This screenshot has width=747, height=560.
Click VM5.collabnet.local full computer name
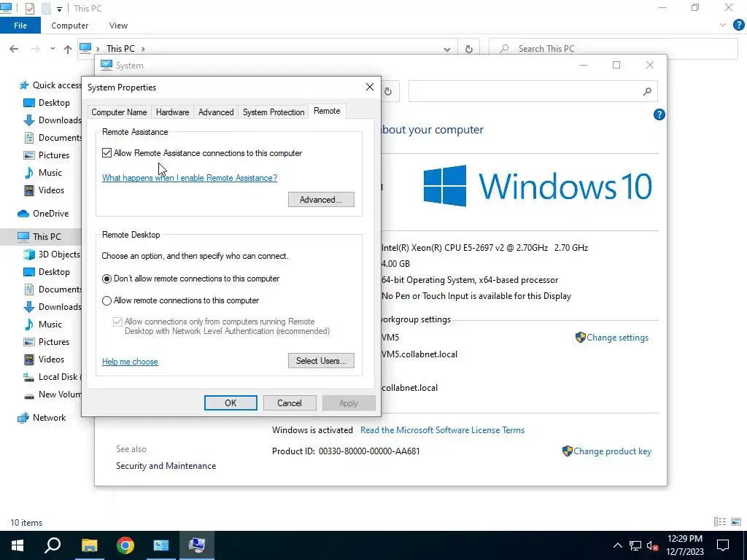pyautogui.click(x=419, y=354)
